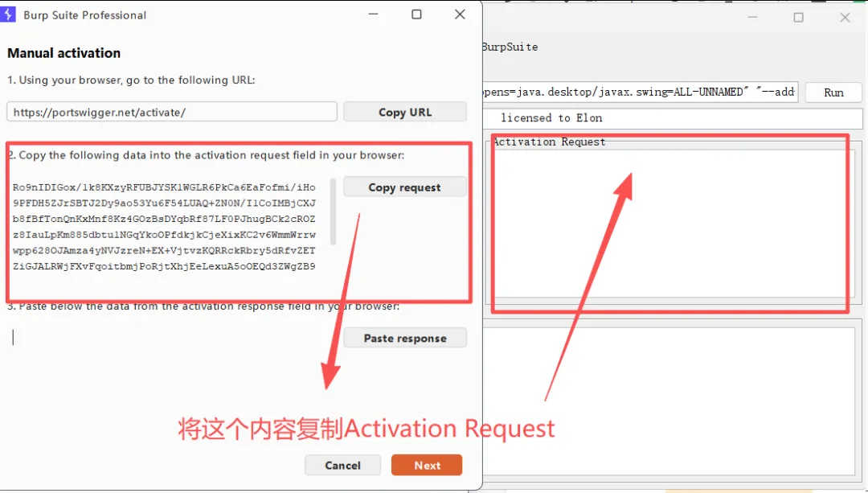Focus the portswigger.net activate URL field
Image resolution: width=868 pixels, height=493 pixels.
[x=172, y=112]
